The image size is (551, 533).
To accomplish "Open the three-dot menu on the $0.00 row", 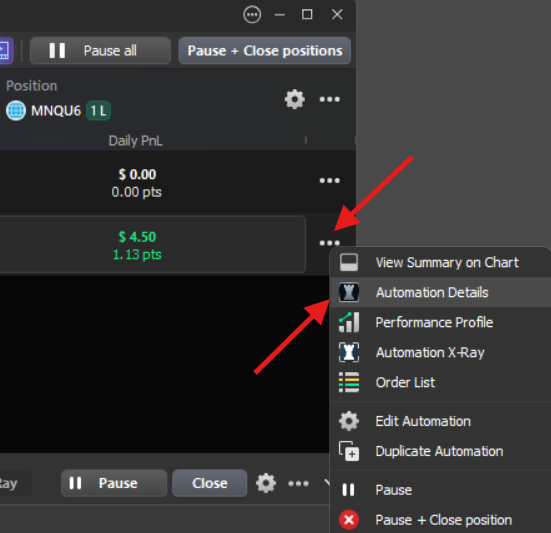I will (x=330, y=181).
